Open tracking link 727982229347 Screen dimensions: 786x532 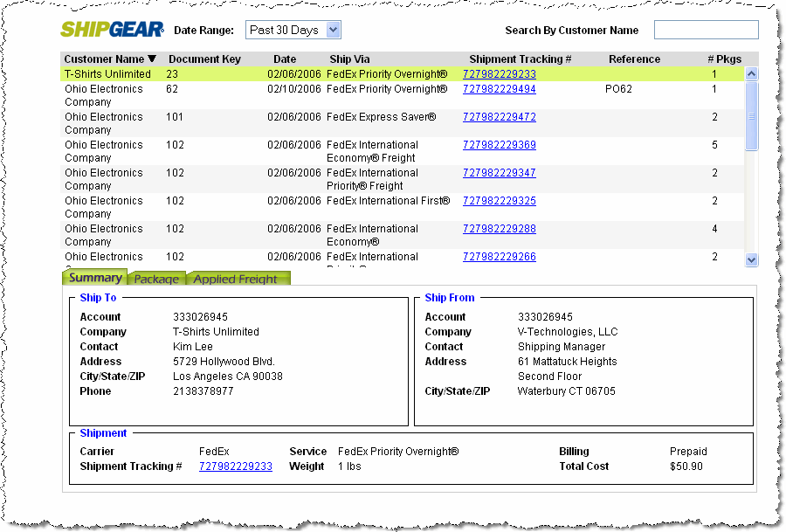coord(500,173)
